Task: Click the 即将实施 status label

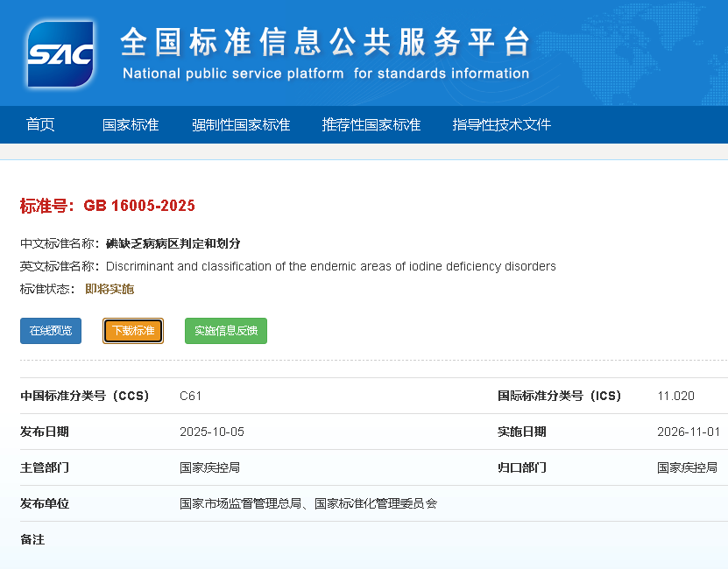Action: [x=110, y=289]
